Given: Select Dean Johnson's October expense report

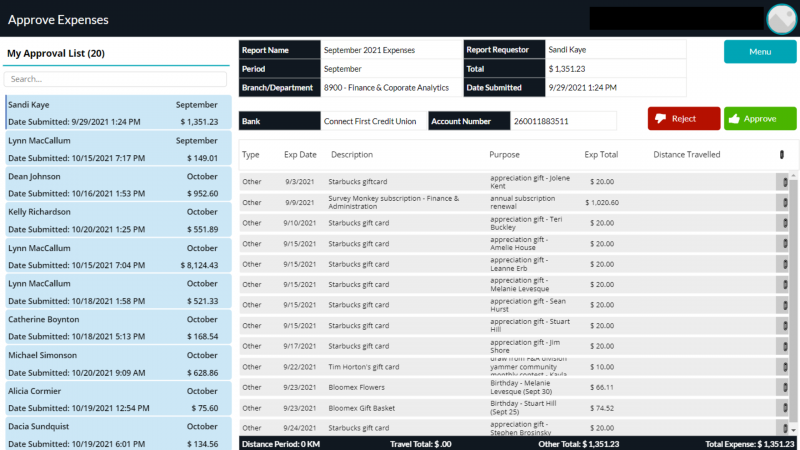Looking at the screenshot, I should click(118, 185).
